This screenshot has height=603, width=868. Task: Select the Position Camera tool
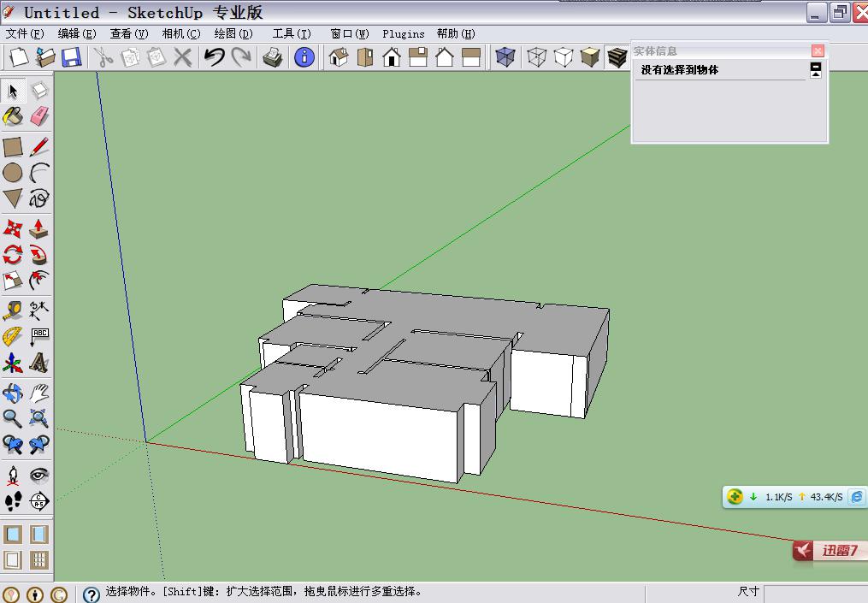click(x=13, y=475)
